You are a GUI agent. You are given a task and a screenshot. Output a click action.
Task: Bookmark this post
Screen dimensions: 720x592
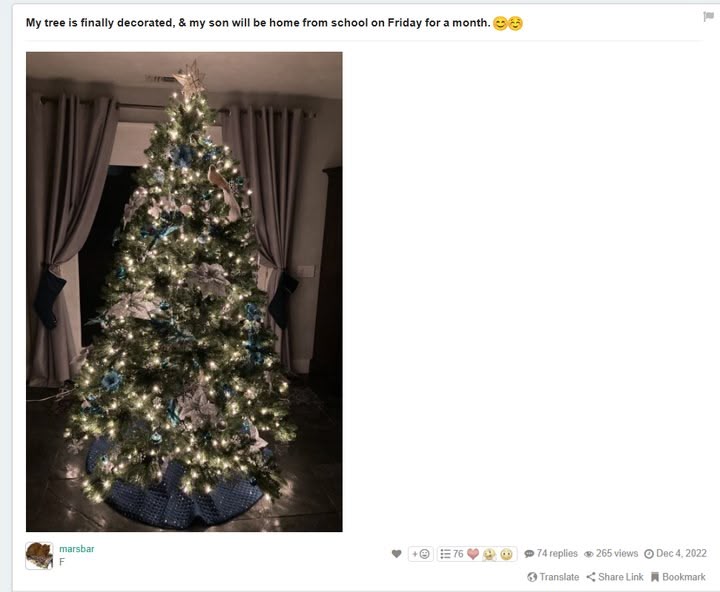[x=678, y=577]
